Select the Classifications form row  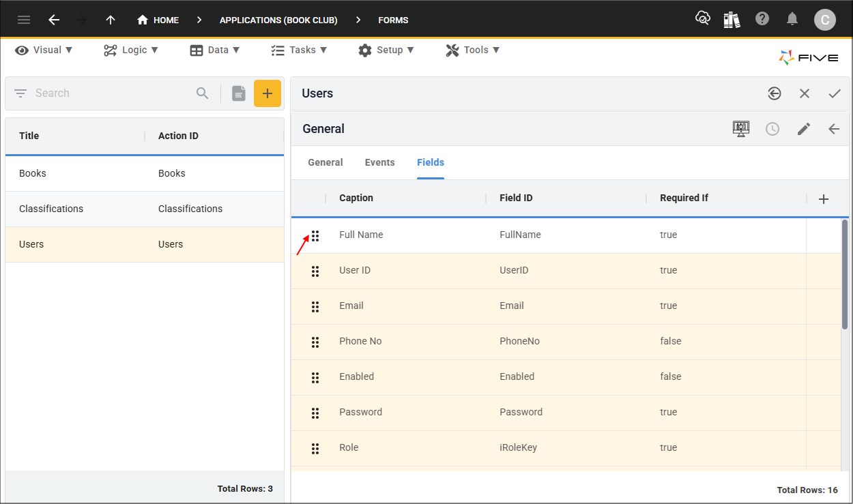click(x=145, y=209)
